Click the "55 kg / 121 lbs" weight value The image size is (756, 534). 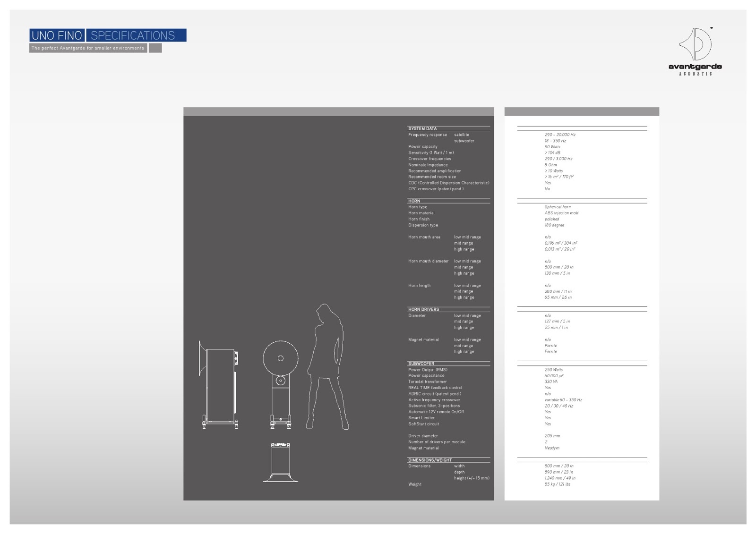click(558, 484)
